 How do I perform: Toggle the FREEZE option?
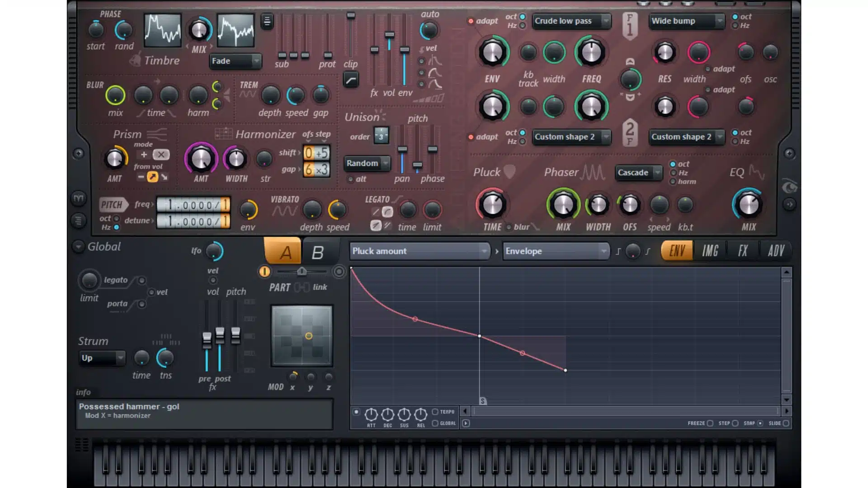710,423
